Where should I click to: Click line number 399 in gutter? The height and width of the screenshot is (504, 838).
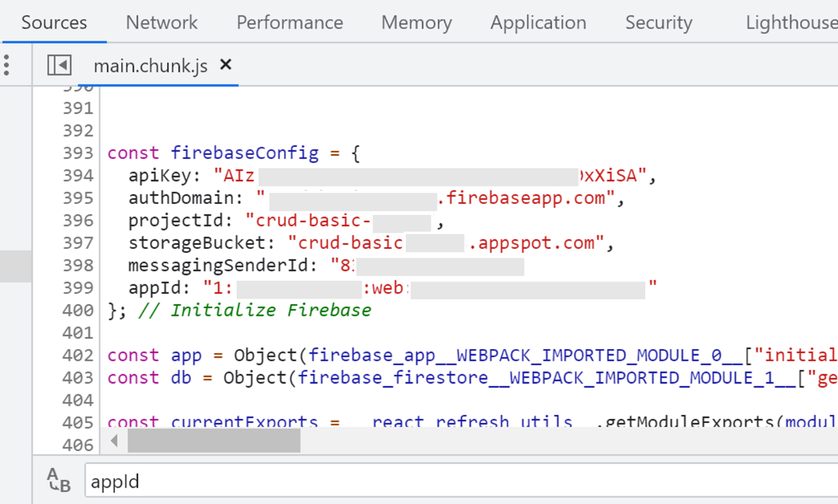(78, 288)
